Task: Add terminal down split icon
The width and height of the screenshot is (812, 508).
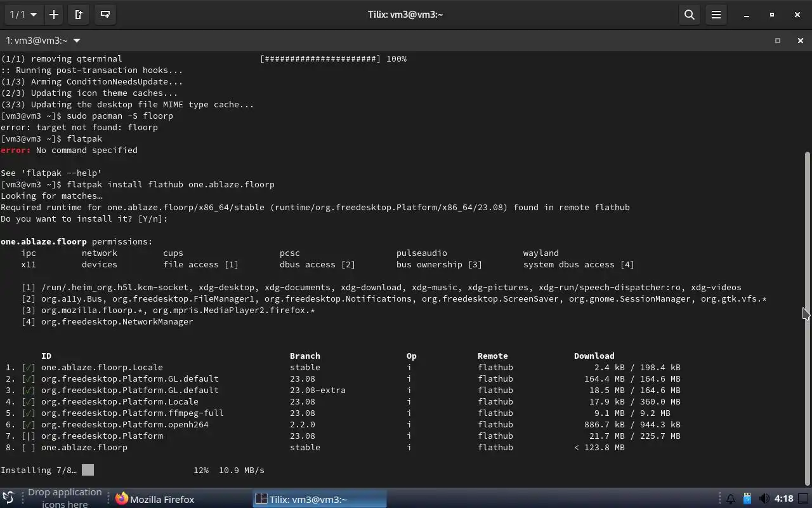Action: point(105,14)
